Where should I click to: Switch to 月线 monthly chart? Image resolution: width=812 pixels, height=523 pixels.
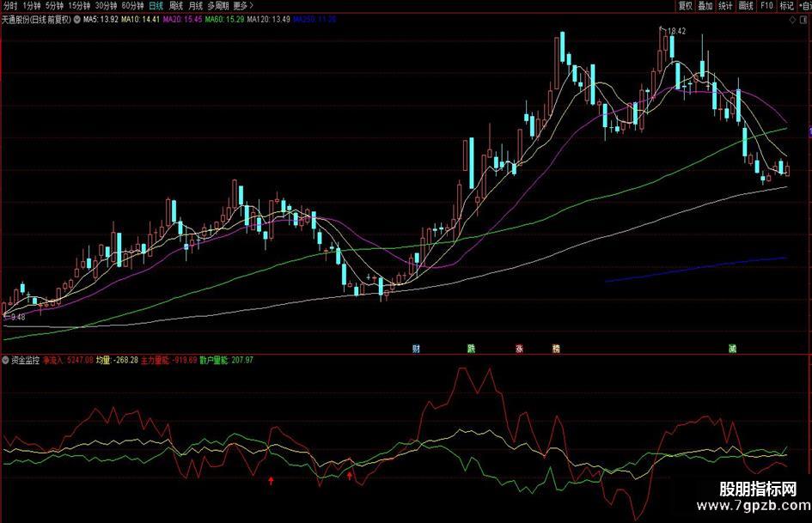[196, 6]
